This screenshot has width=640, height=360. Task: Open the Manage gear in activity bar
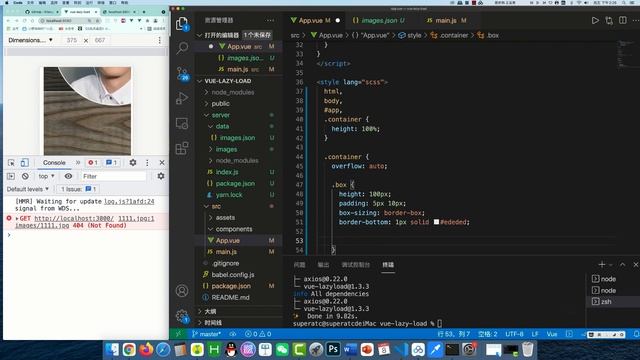182,316
